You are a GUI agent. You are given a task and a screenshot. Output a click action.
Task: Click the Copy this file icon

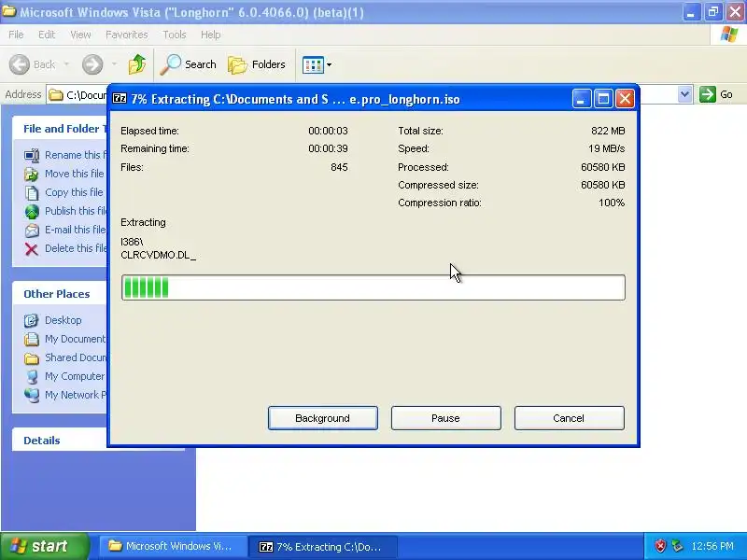tap(32, 193)
